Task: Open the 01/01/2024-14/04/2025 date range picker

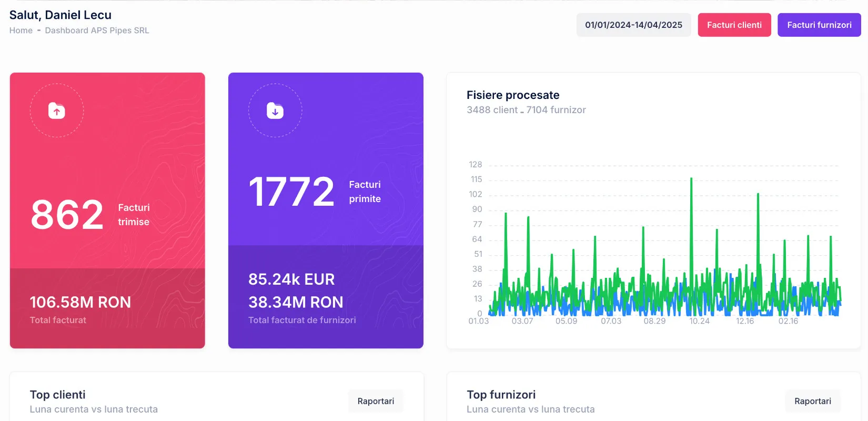Action: pos(633,25)
